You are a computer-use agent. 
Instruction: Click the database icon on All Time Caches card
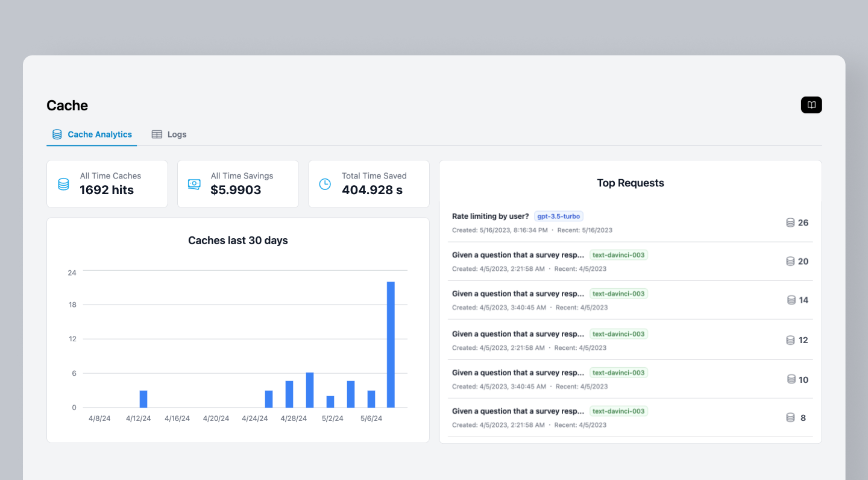click(x=63, y=184)
